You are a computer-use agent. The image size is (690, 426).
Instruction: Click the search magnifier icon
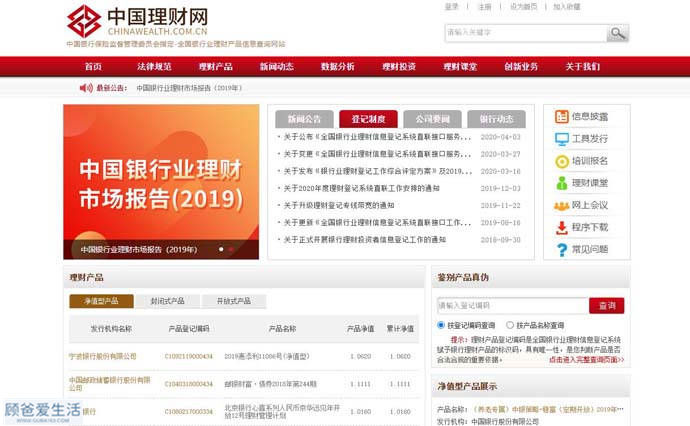coord(617,33)
